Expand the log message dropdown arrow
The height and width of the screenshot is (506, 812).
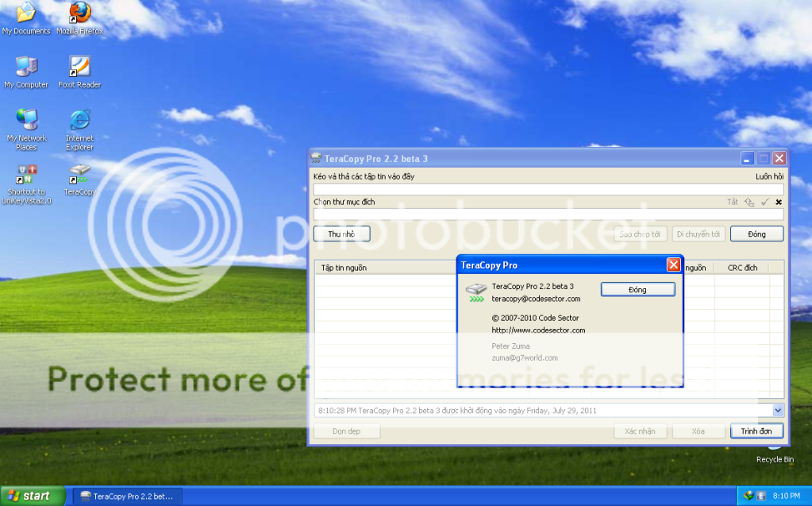coord(778,410)
